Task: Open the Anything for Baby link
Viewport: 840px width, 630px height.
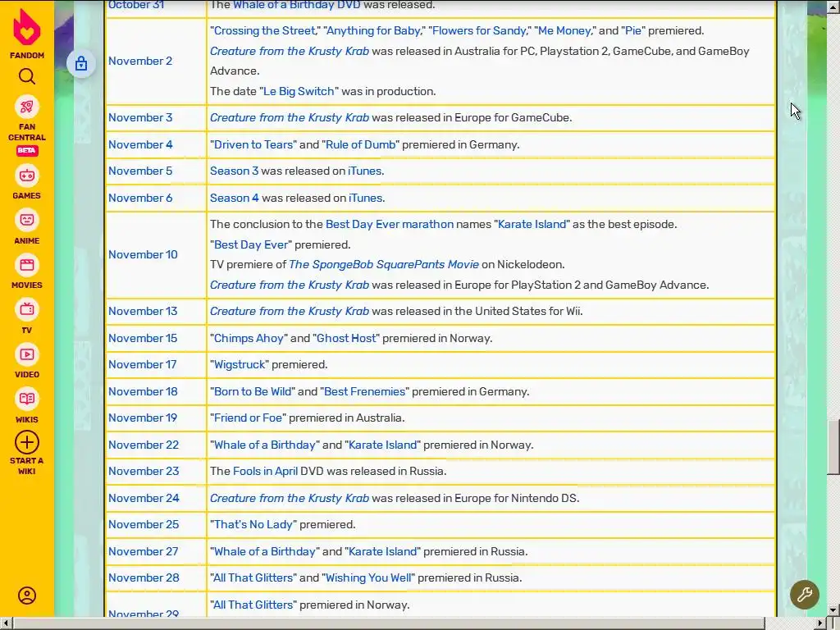Action: tap(374, 31)
